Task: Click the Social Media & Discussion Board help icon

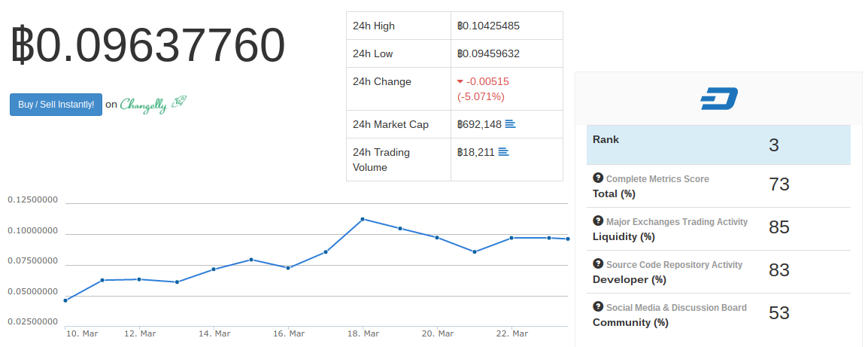Action: (x=598, y=306)
